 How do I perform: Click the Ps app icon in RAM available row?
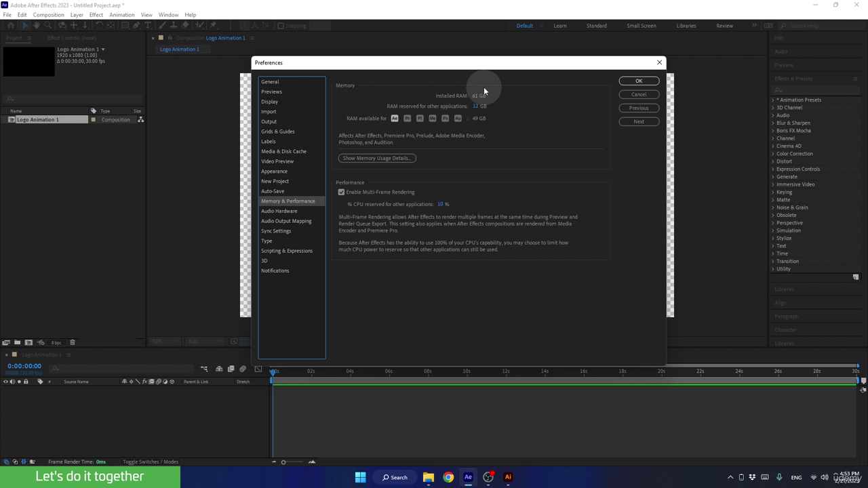[446, 119]
